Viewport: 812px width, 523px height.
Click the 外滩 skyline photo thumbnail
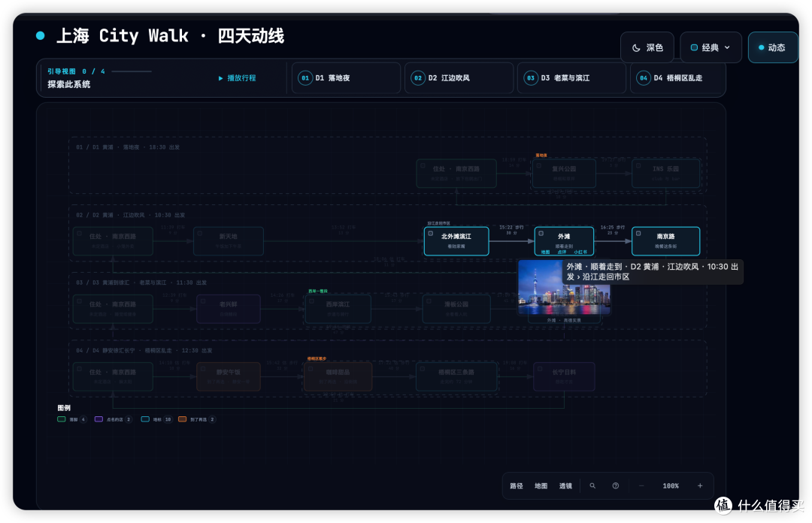tap(564, 287)
